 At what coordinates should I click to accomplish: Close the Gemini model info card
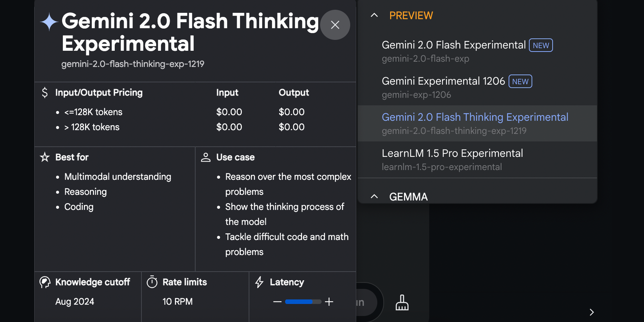pyautogui.click(x=335, y=25)
